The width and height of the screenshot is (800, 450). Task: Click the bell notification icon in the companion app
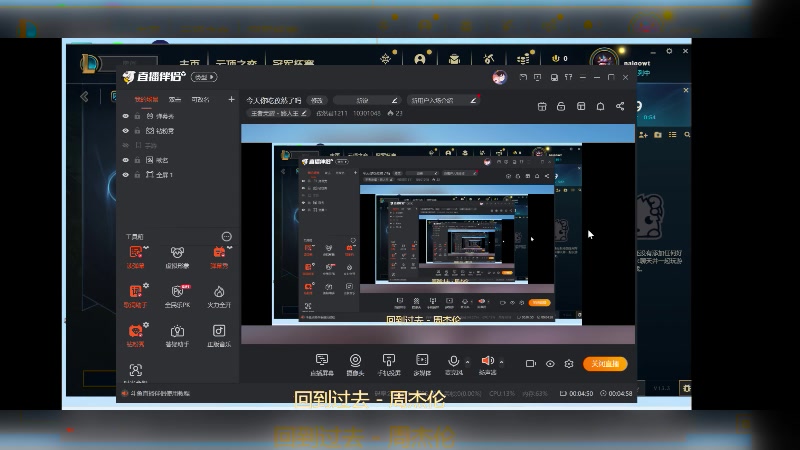pos(601,106)
